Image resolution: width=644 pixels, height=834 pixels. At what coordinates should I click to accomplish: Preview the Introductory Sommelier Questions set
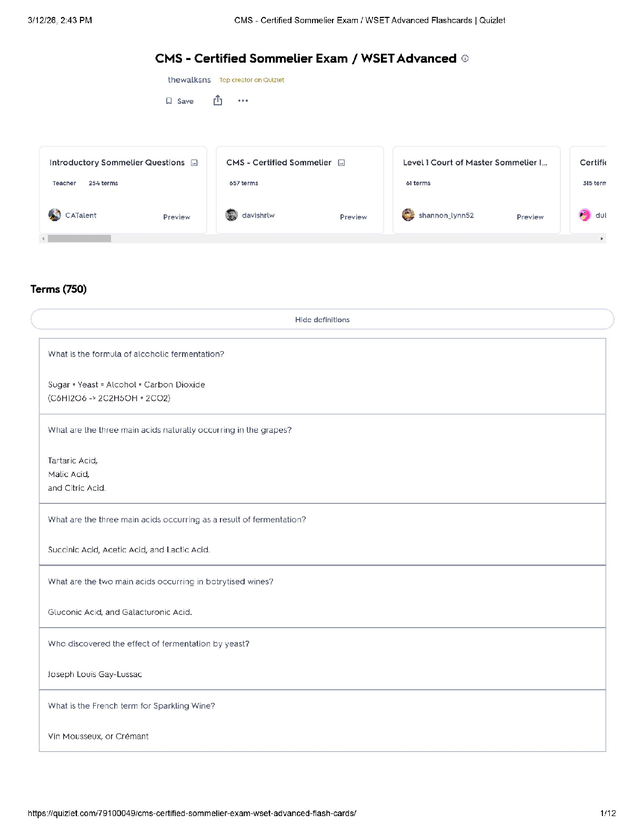[x=176, y=217]
